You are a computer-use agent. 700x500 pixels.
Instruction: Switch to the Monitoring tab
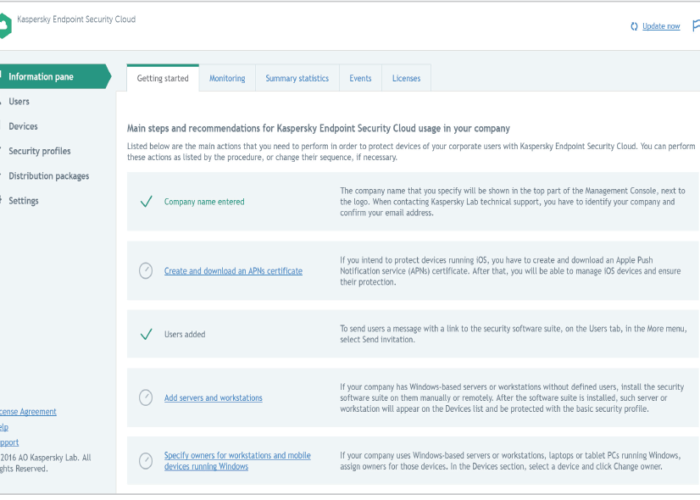pyautogui.click(x=227, y=78)
